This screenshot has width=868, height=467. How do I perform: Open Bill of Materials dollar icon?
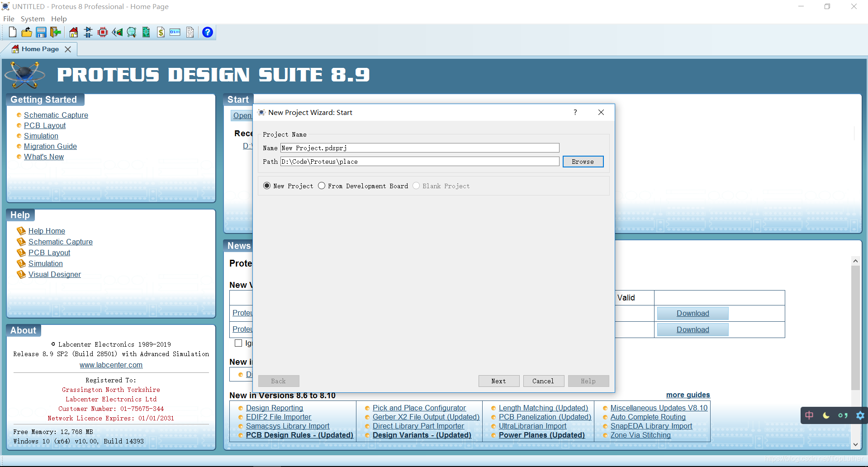pos(161,32)
